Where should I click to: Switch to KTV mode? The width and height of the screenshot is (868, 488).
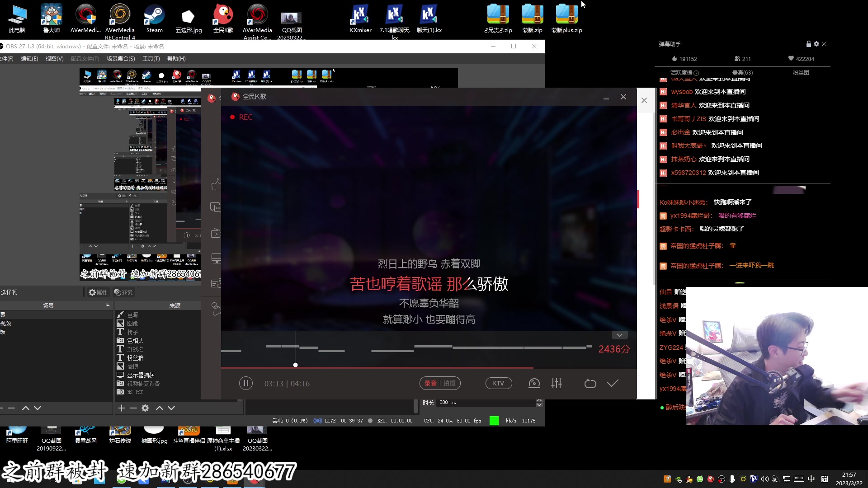(x=499, y=383)
